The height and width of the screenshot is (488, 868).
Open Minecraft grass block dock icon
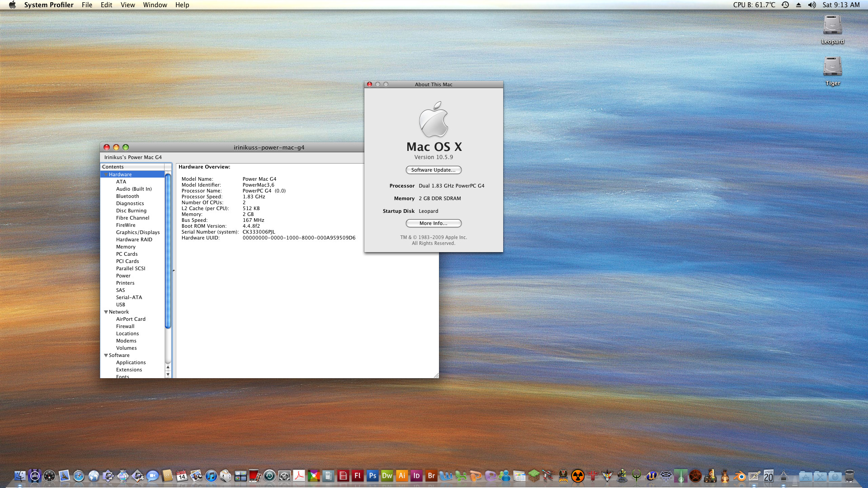[x=534, y=475]
